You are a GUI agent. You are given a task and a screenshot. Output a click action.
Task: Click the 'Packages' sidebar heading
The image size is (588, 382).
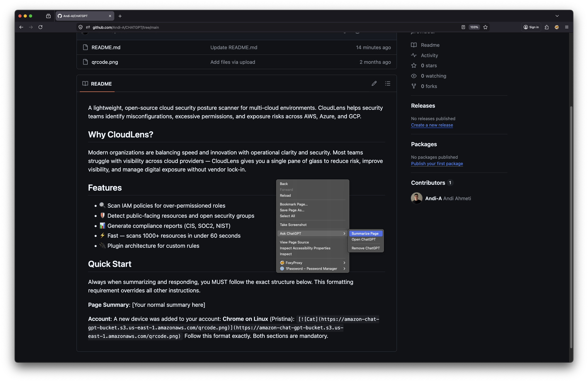click(x=424, y=144)
